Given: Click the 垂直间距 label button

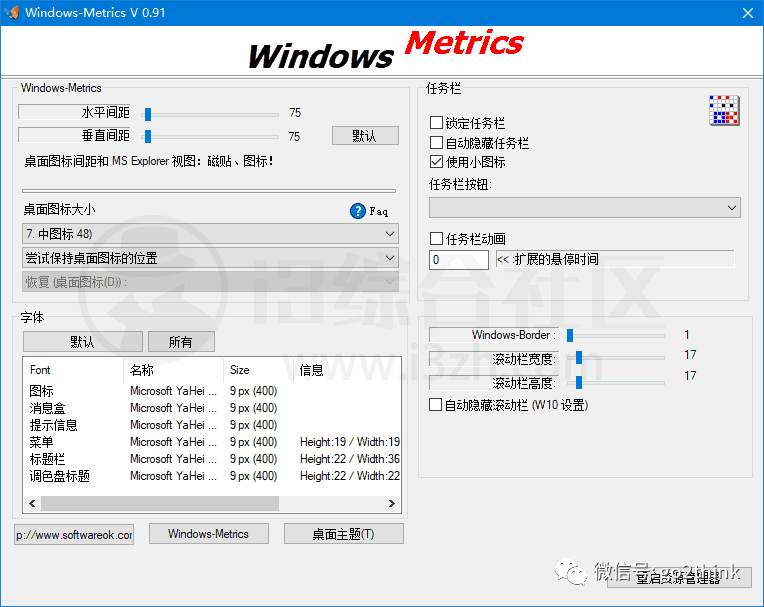Looking at the screenshot, I should 75,134.
